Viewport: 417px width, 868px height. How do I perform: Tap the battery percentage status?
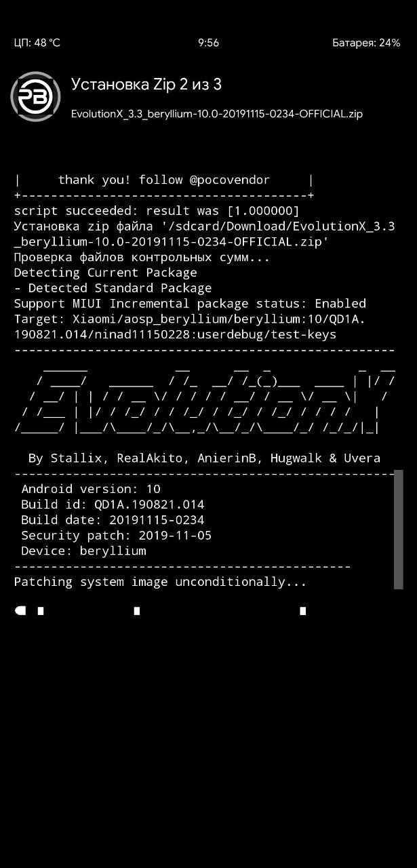(366, 43)
